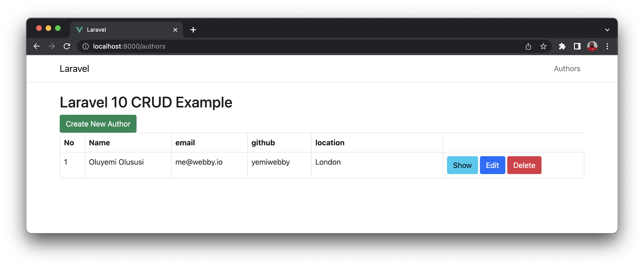This screenshot has width=644, height=268.
Task: Edit the Oluyemi Olususi author entry
Action: point(492,165)
